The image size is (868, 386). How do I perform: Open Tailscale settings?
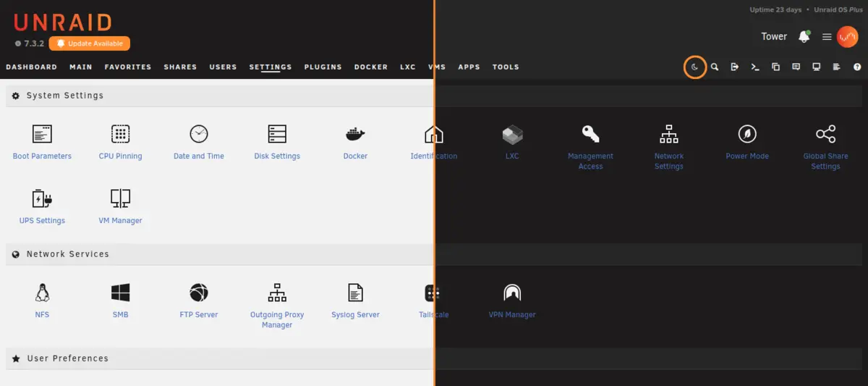(x=434, y=301)
